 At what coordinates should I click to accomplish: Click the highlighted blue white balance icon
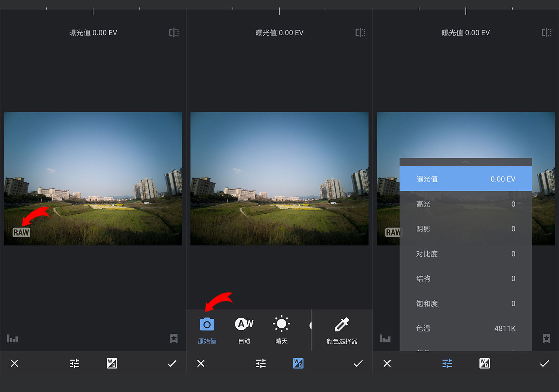[298, 363]
